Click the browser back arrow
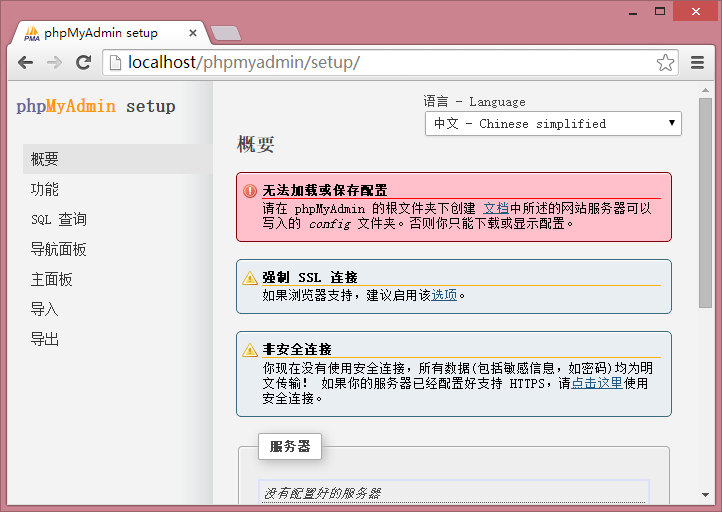 pyautogui.click(x=25, y=62)
